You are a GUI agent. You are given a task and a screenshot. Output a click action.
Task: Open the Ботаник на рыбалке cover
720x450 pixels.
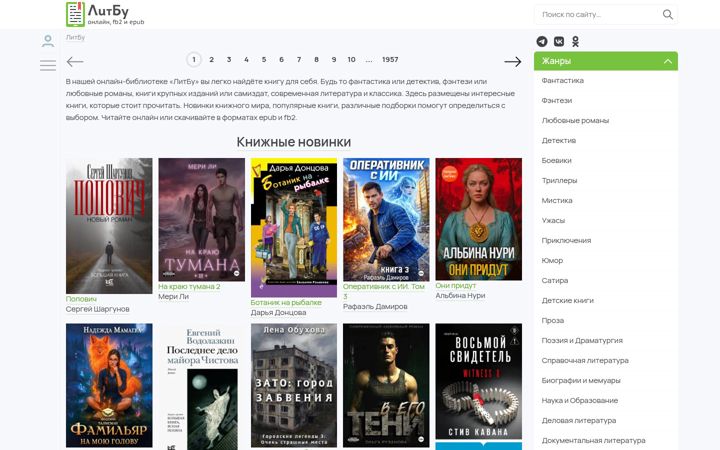coord(294,227)
